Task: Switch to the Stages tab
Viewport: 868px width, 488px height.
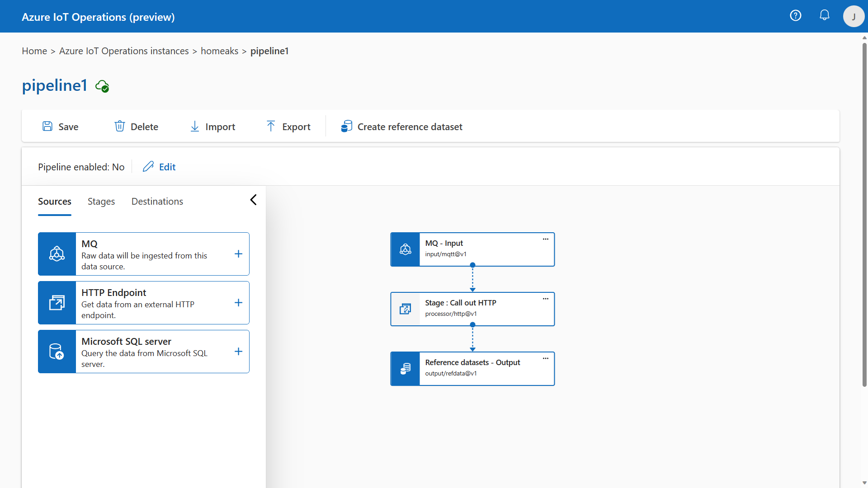Action: coord(101,202)
